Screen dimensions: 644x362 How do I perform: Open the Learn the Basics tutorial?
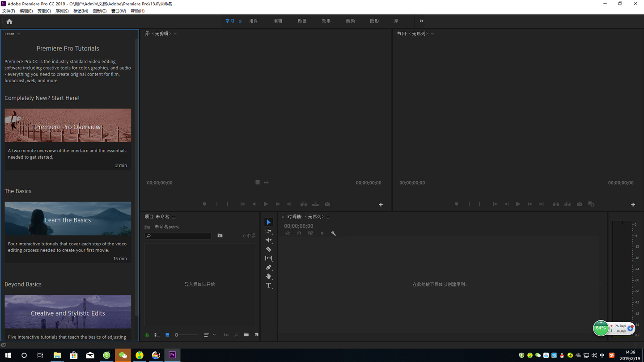pos(68,232)
